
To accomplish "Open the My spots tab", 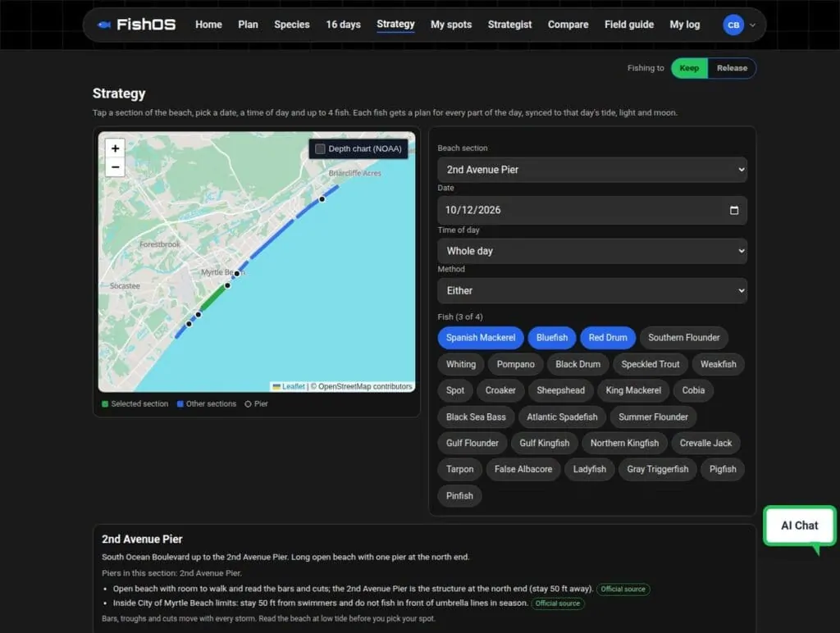I will 451,25.
